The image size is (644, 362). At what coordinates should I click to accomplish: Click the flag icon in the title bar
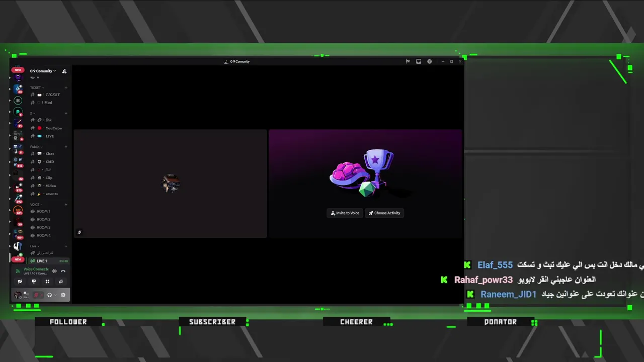(408, 61)
